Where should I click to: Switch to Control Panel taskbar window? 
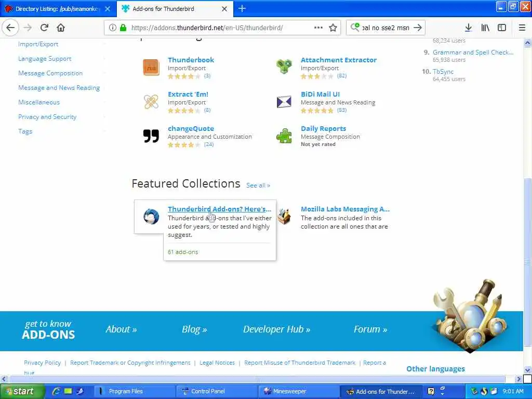coord(217,391)
